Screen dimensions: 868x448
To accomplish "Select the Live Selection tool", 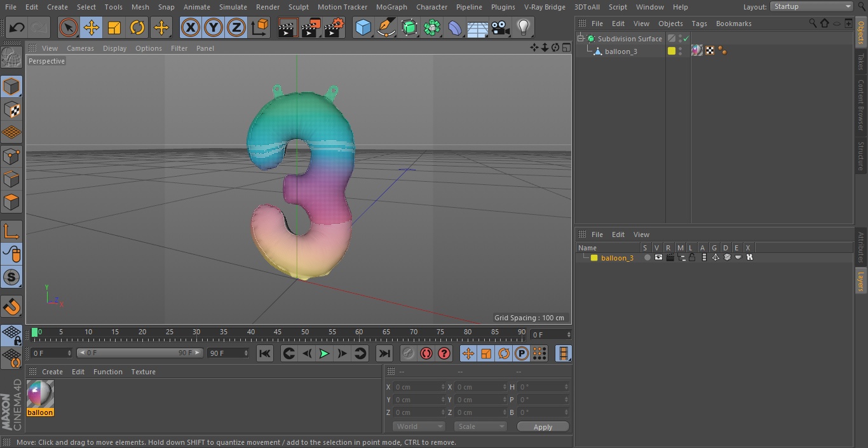I will 68,27.
